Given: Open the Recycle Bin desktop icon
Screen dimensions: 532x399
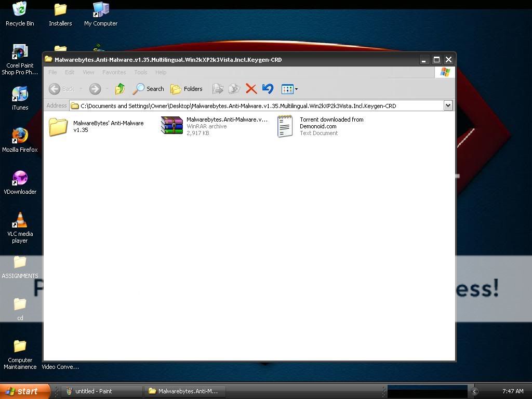Looking at the screenshot, I should coord(20,14).
